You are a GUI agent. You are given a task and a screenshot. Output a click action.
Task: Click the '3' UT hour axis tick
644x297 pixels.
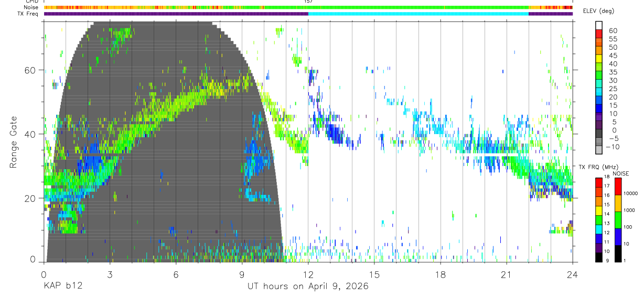[x=110, y=274]
